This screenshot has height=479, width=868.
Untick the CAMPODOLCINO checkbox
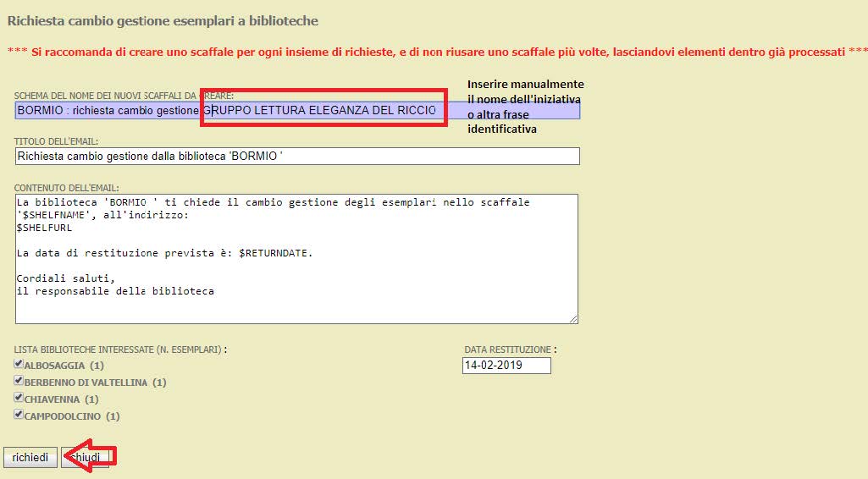coord(19,415)
